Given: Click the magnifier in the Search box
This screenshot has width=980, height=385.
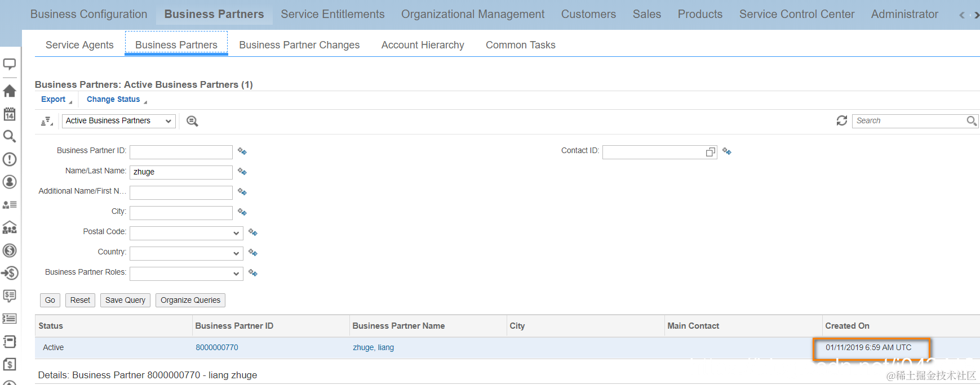Looking at the screenshot, I should 972,120.
